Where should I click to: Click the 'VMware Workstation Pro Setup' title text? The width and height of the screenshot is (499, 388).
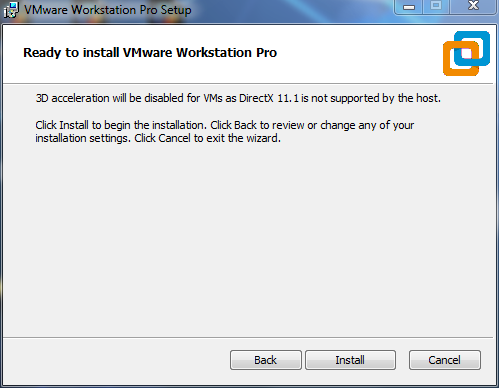pyautogui.click(x=108, y=10)
